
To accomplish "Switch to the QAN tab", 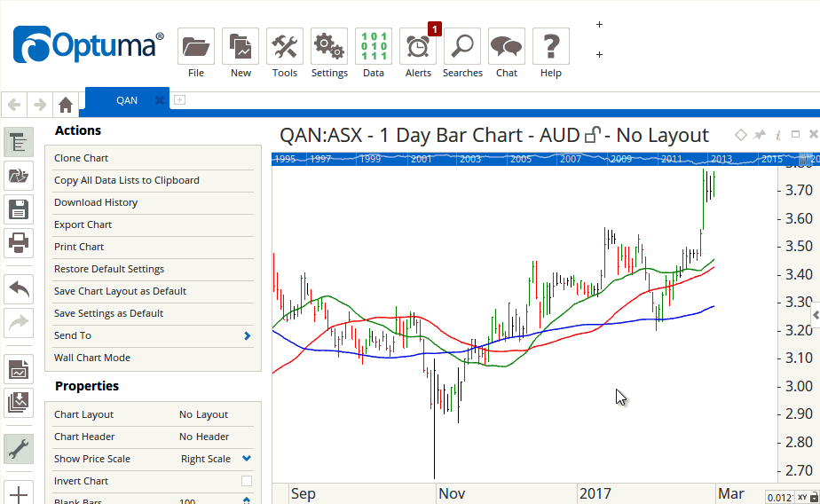I will click(x=127, y=100).
